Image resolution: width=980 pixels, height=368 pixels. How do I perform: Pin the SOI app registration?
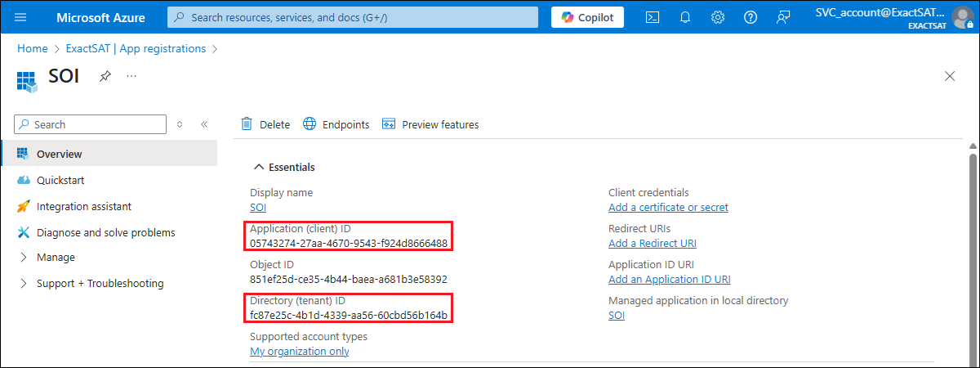pyautogui.click(x=105, y=76)
